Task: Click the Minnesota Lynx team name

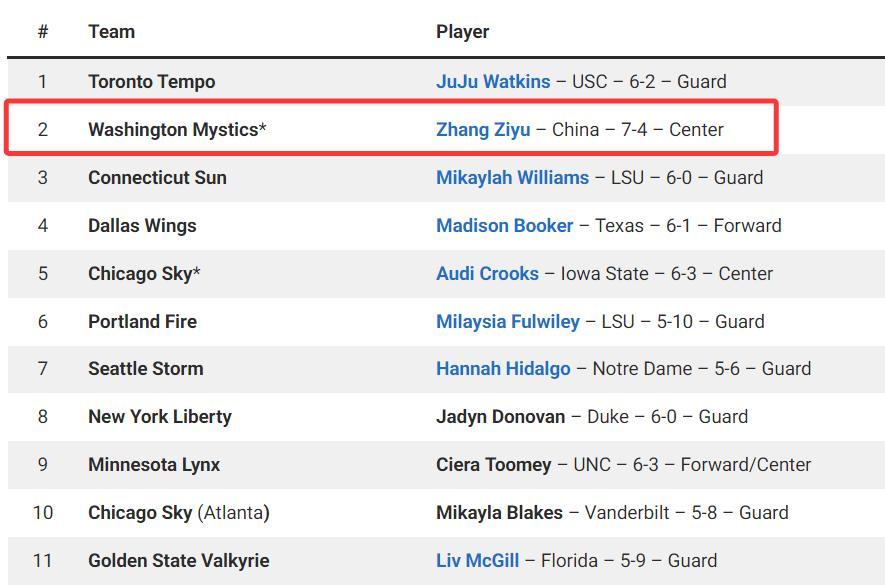Action: click(154, 465)
